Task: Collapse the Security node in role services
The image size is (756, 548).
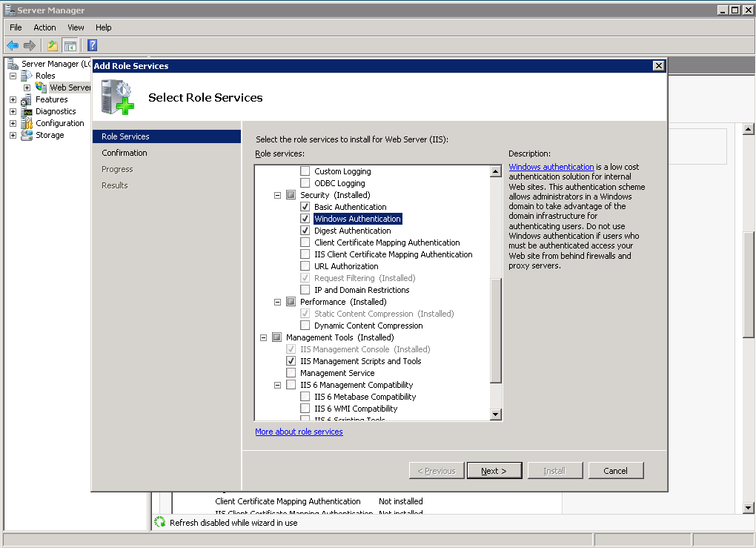Action: [x=277, y=195]
